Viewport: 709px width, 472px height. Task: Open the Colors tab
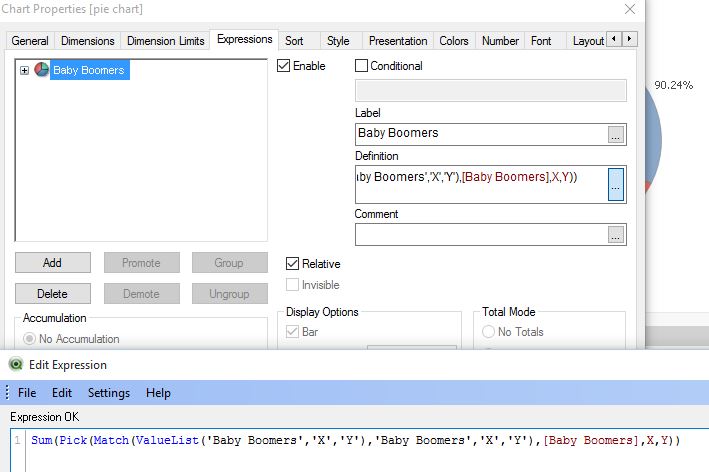(453, 41)
